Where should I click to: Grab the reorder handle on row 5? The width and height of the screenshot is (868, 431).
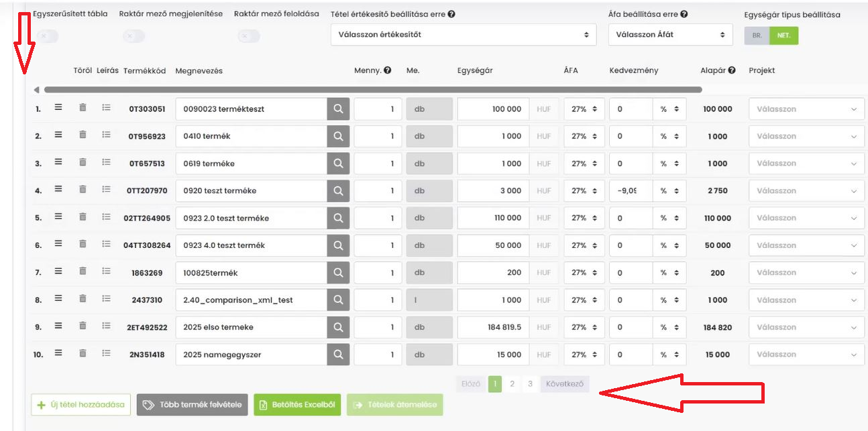[x=58, y=217]
